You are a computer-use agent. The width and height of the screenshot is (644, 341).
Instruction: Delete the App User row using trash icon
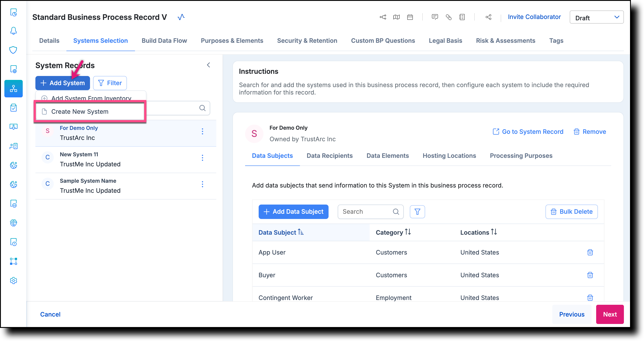coord(590,252)
